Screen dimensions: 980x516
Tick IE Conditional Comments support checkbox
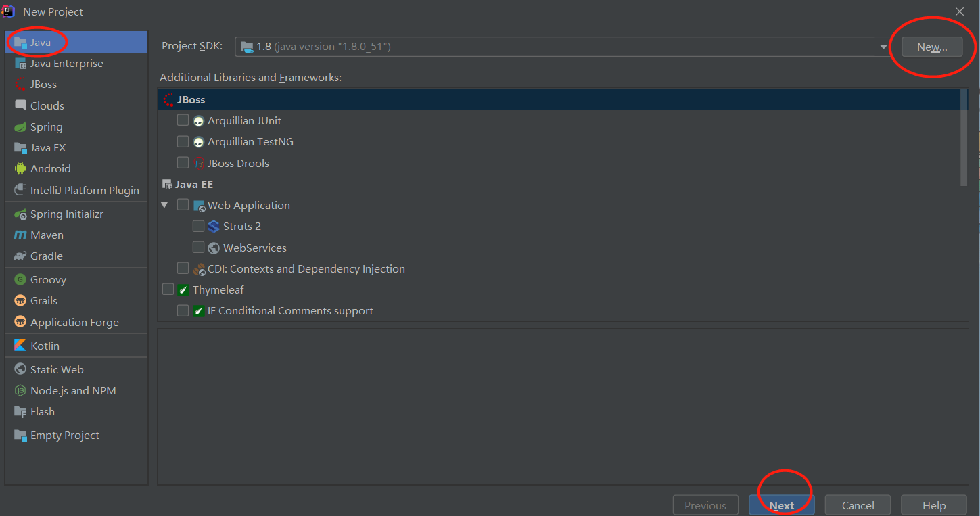[183, 310]
